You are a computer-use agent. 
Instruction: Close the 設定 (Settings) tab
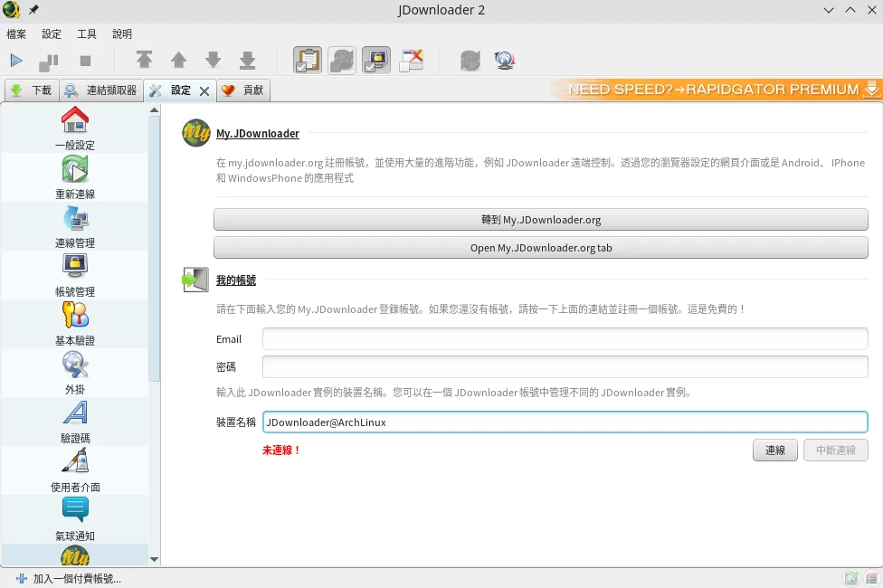pyautogui.click(x=204, y=91)
